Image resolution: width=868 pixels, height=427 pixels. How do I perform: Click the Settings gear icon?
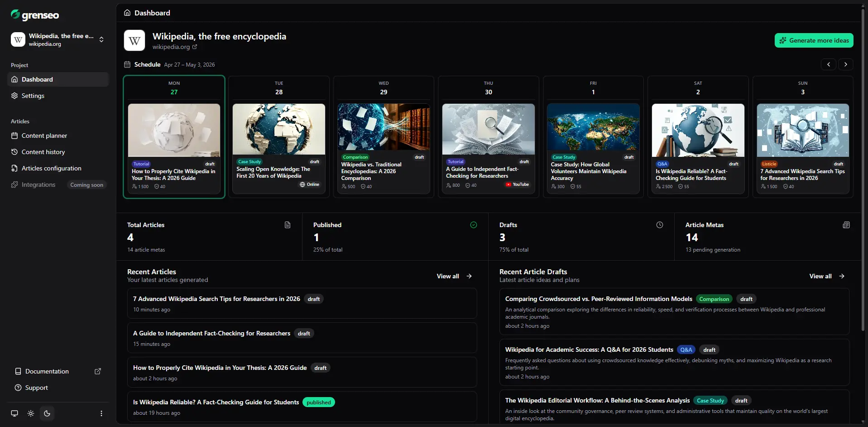14,96
